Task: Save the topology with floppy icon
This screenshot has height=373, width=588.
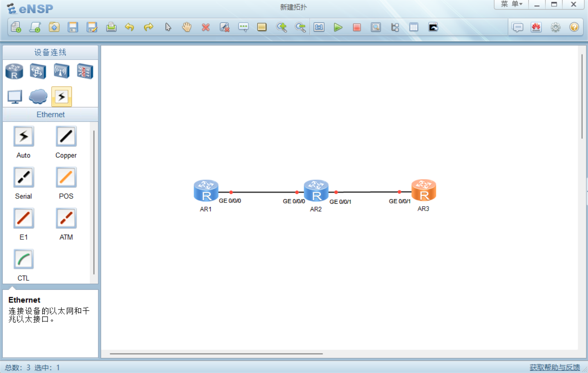Action: pos(73,27)
